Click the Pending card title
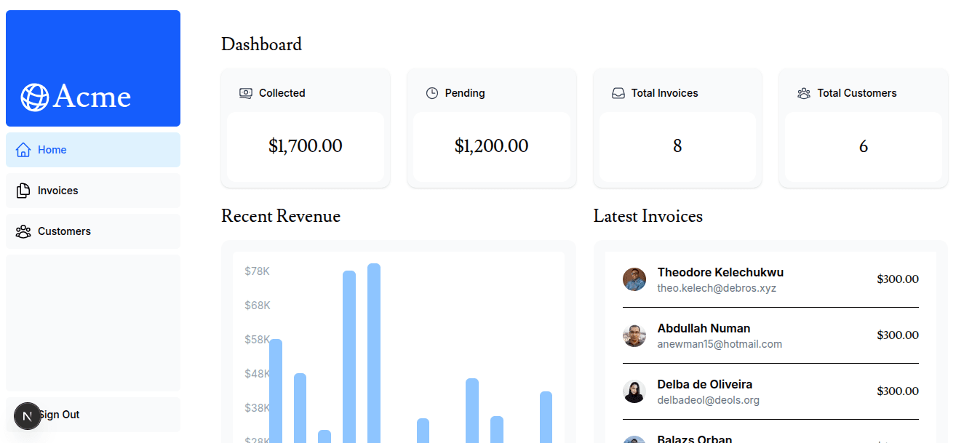980x443 pixels. pyautogui.click(x=465, y=93)
